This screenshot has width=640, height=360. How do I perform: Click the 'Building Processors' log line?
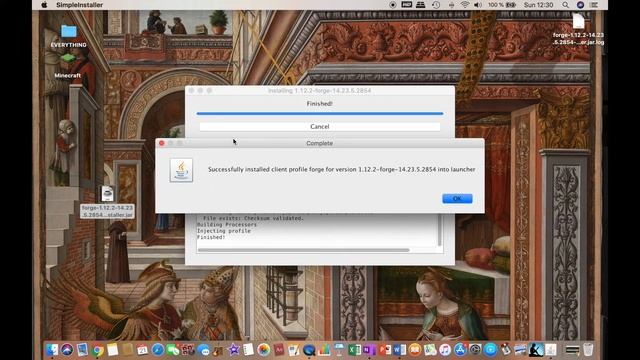click(227, 224)
